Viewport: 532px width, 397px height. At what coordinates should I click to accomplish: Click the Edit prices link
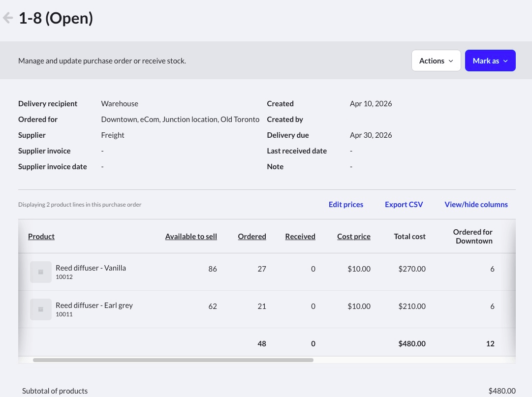346,205
